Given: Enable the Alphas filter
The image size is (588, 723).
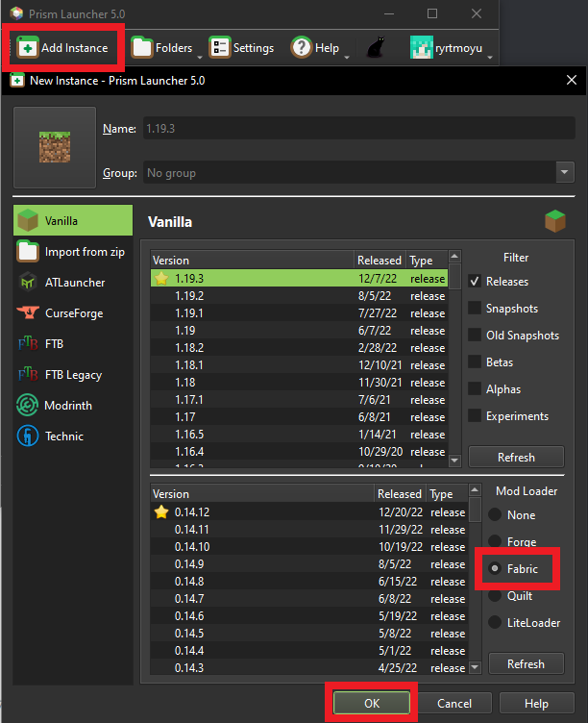Looking at the screenshot, I should [475, 388].
